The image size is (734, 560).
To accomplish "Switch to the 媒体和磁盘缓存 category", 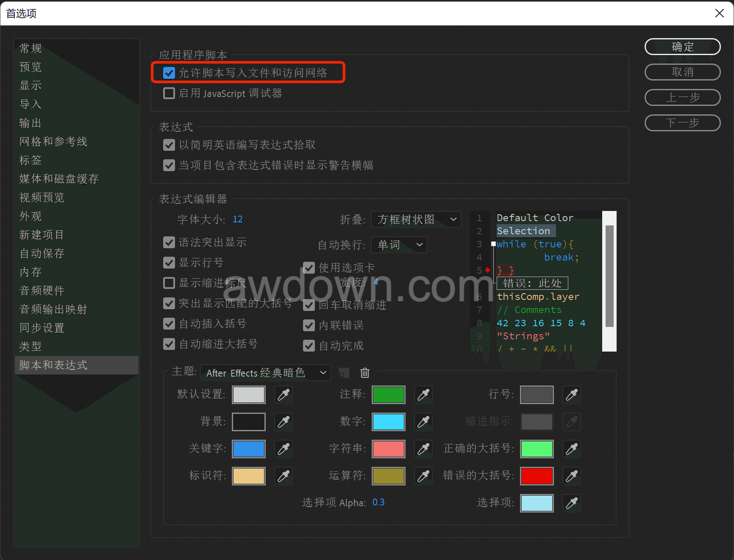I will pyautogui.click(x=59, y=179).
